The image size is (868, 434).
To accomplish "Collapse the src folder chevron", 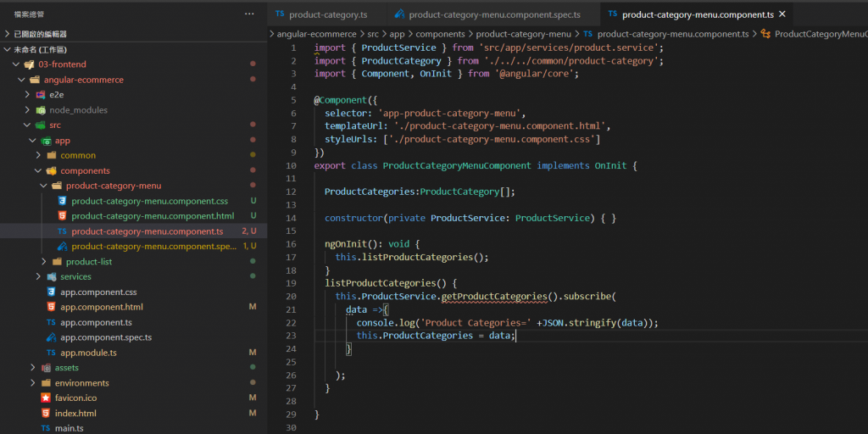I will (26, 125).
